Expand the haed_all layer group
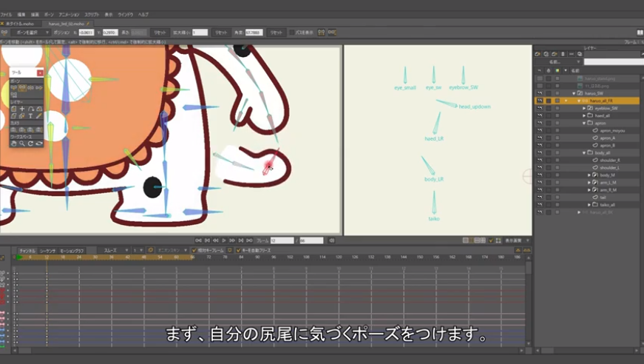Viewport: 644px width, 364px height. [x=584, y=115]
